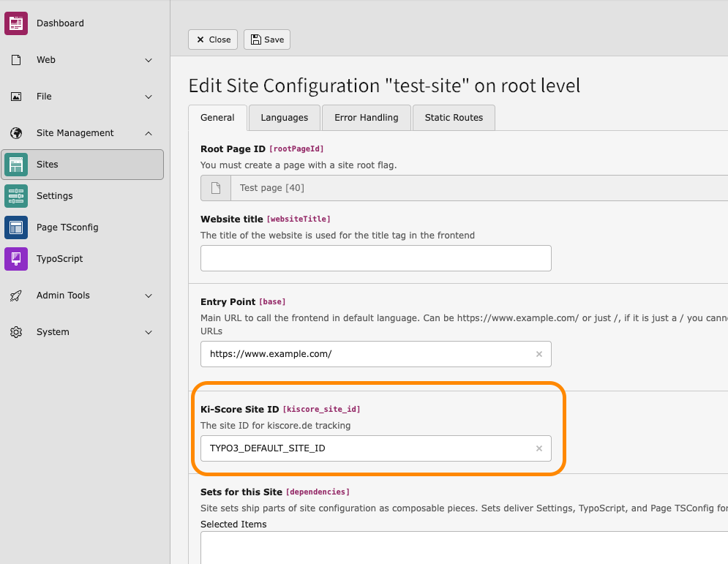
Task: Click the page record icon beside Test page
Action: 215,187
